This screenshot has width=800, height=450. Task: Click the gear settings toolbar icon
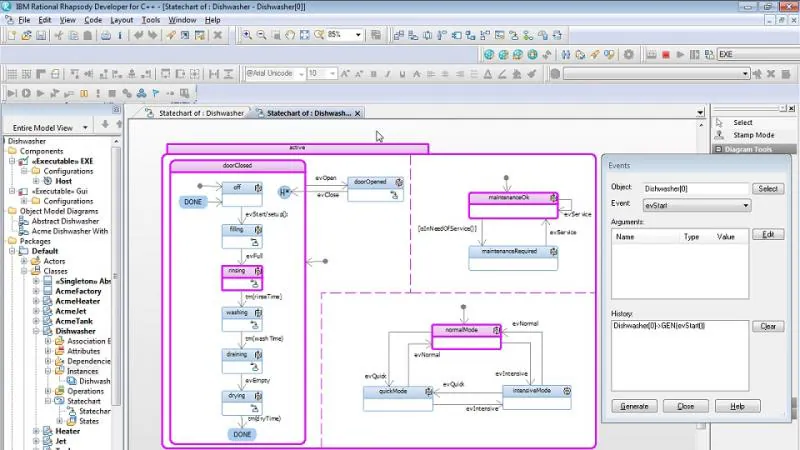(x=629, y=55)
